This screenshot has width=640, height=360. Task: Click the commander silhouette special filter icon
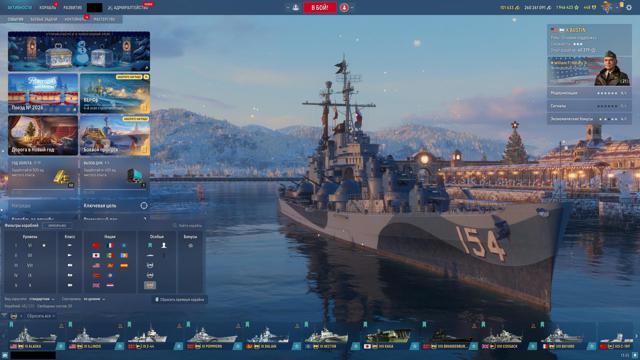[164, 245]
